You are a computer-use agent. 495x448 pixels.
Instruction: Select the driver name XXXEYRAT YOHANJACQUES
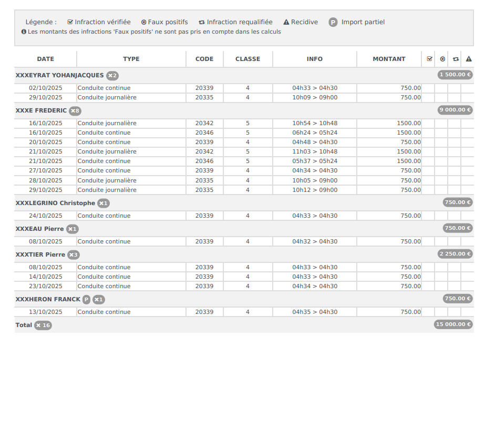pyautogui.click(x=60, y=75)
